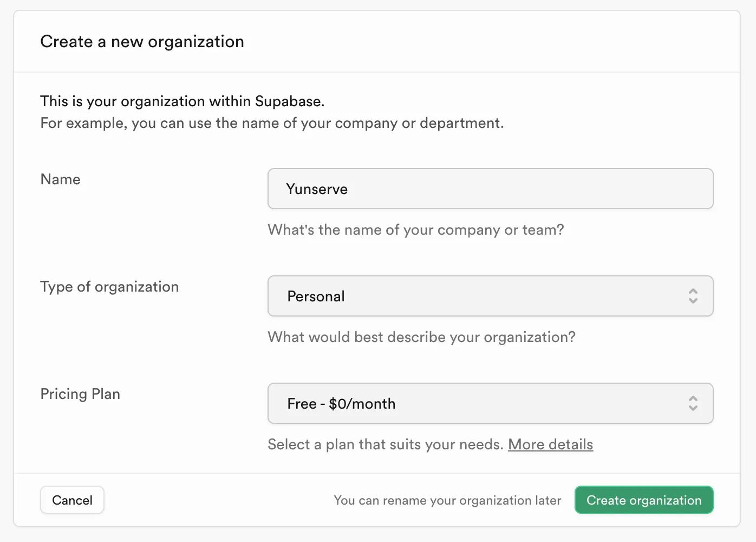Image resolution: width=756 pixels, height=542 pixels.
Task: Select the Name input containing Yunserve
Action: tap(490, 189)
